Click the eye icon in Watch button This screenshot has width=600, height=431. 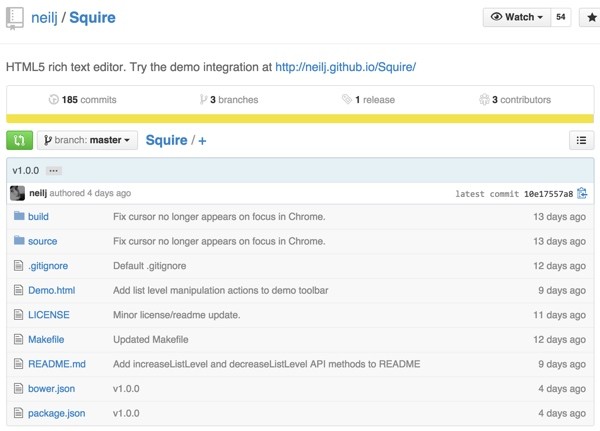496,16
